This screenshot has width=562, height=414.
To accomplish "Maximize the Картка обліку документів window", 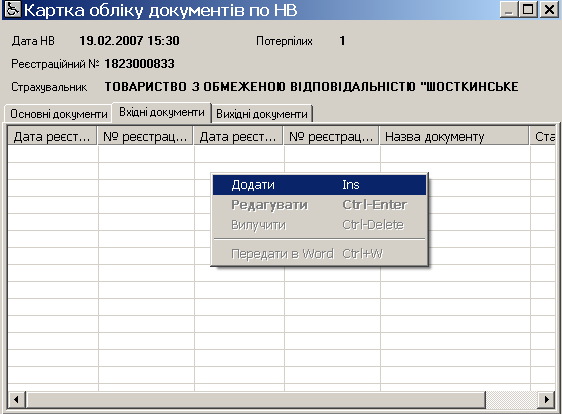I will point(528,10).
